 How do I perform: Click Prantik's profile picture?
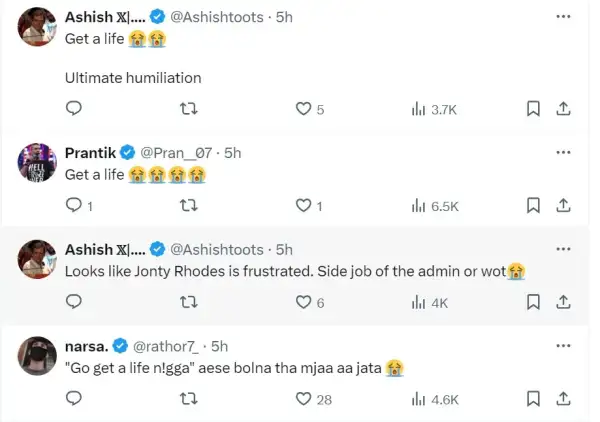pos(36,160)
